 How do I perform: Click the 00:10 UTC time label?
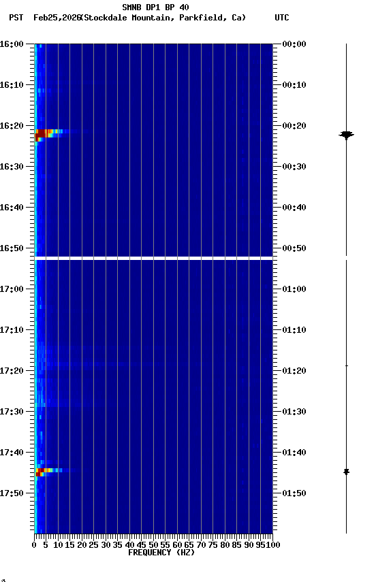pyautogui.click(x=294, y=85)
